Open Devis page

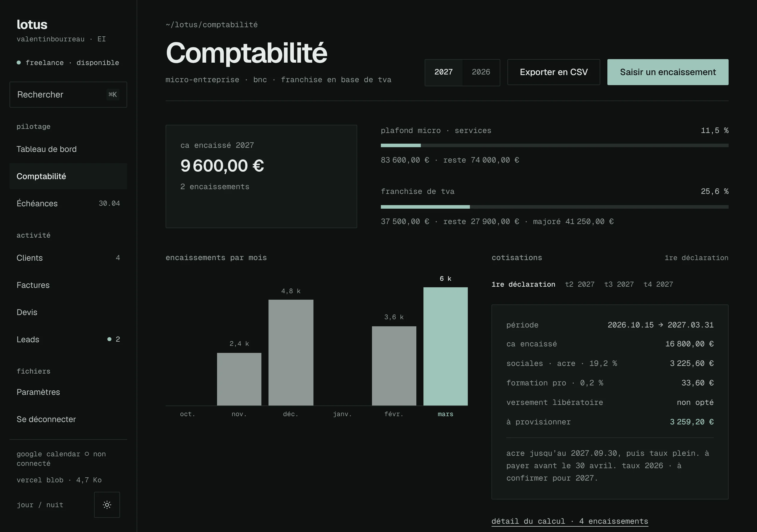coord(68,312)
